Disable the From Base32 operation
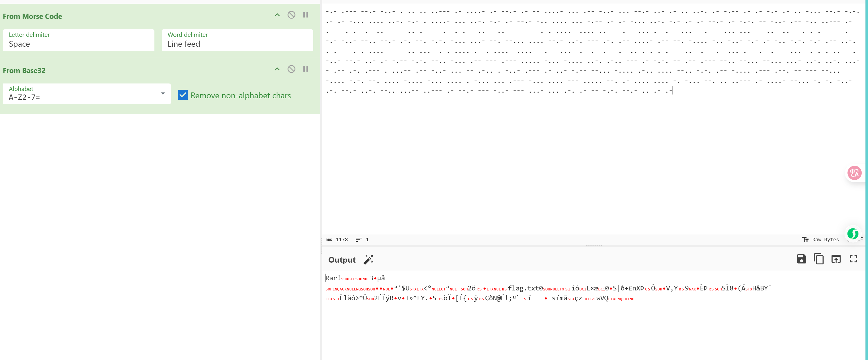This screenshot has width=868, height=360. click(x=291, y=69)
